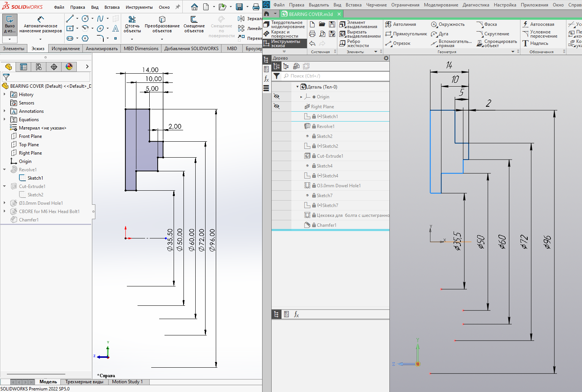Expand CBORE for M6 Hex Head Bolt1
This screenshot has height=392, width=582.
click(x=5, y=211)
